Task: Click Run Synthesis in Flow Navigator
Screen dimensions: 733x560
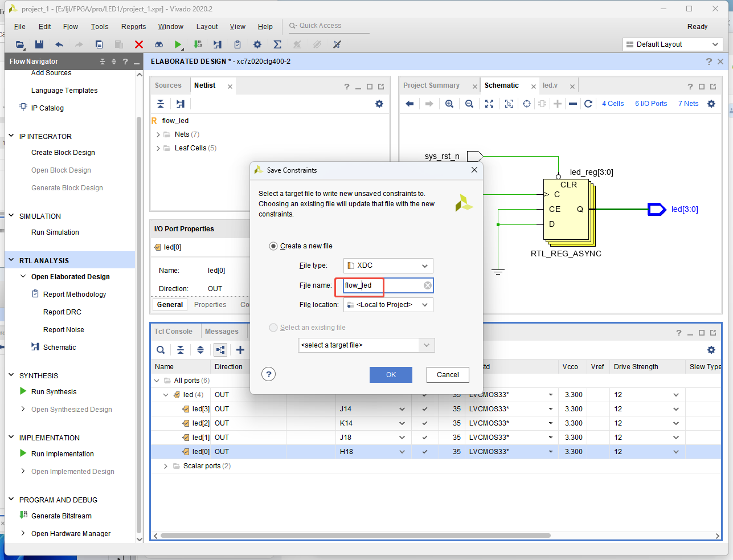Action: 54,392
